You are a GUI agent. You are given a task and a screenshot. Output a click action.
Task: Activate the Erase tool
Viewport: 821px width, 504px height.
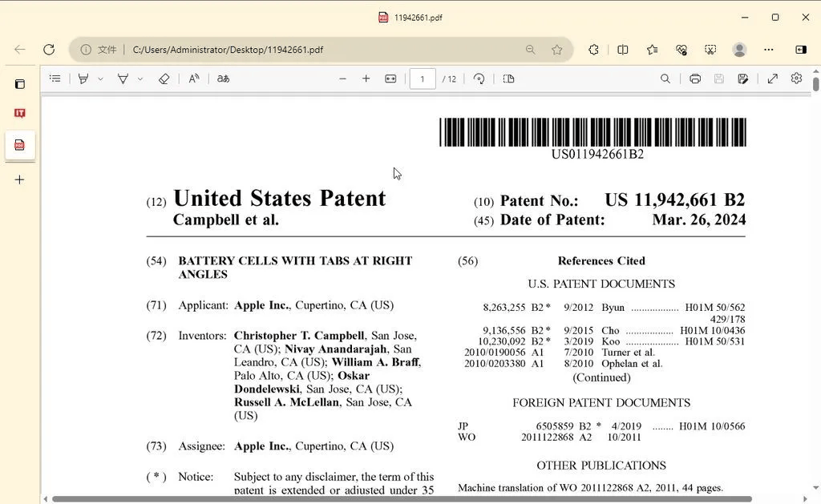click(164, 79)
